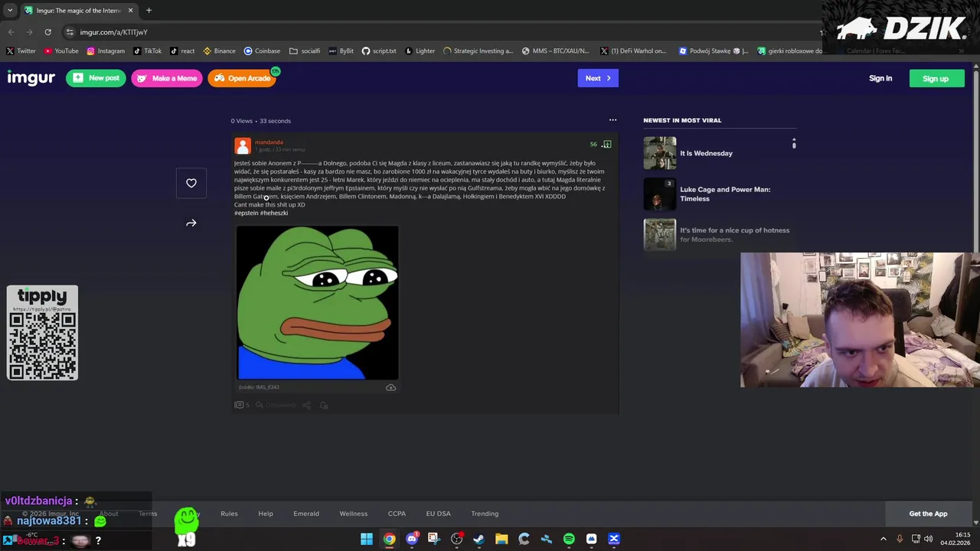
Task: Click the green add icon near 56
Action: pyautogui.click(x=606, y=144)
